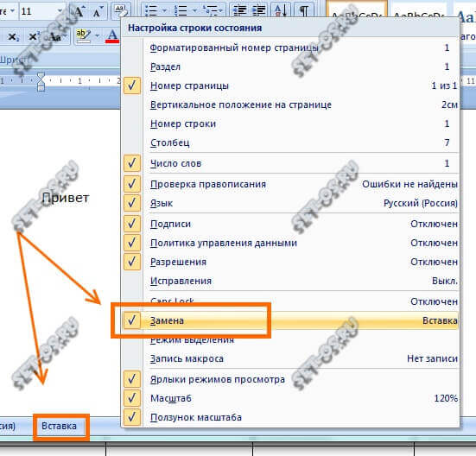This screenshot has height=456, width=476.
Task: Toggle the Ползунок масштаба menu item
Action: click(x=291, y=417)
